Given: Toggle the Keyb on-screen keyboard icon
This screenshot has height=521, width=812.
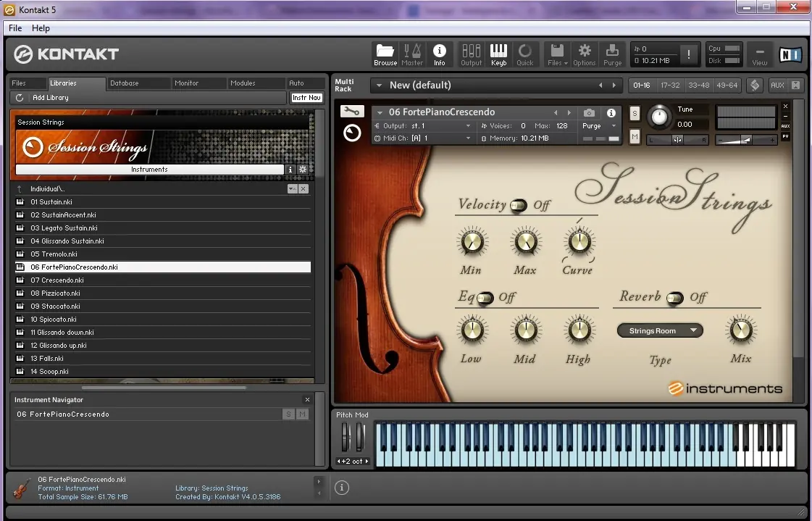Looking at the screenshot, I should pos(498,54).
